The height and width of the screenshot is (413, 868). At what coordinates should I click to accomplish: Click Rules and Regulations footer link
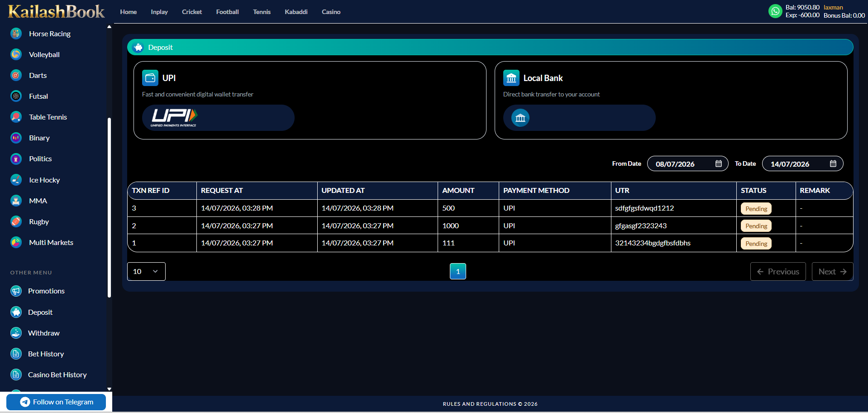490,404
